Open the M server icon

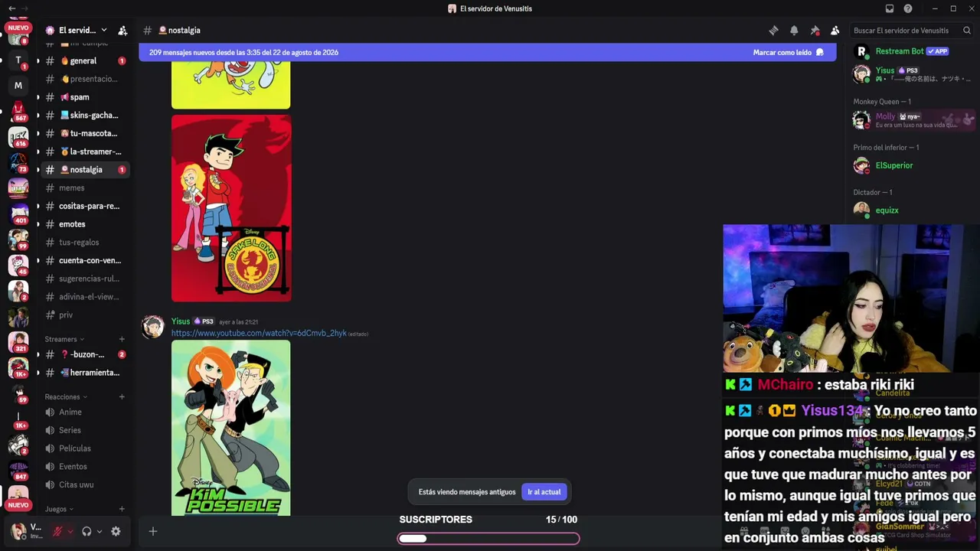point(18,86)
